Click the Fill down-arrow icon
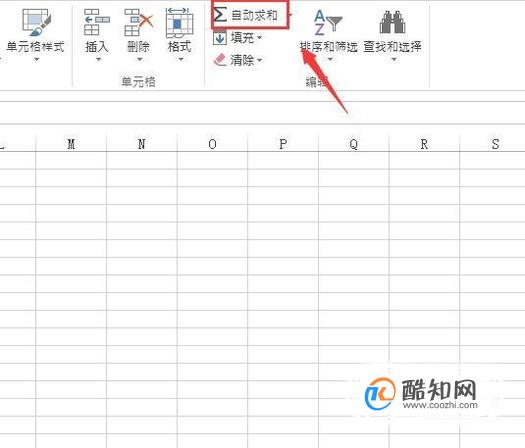The image size is (525, 448). (220, 38)
